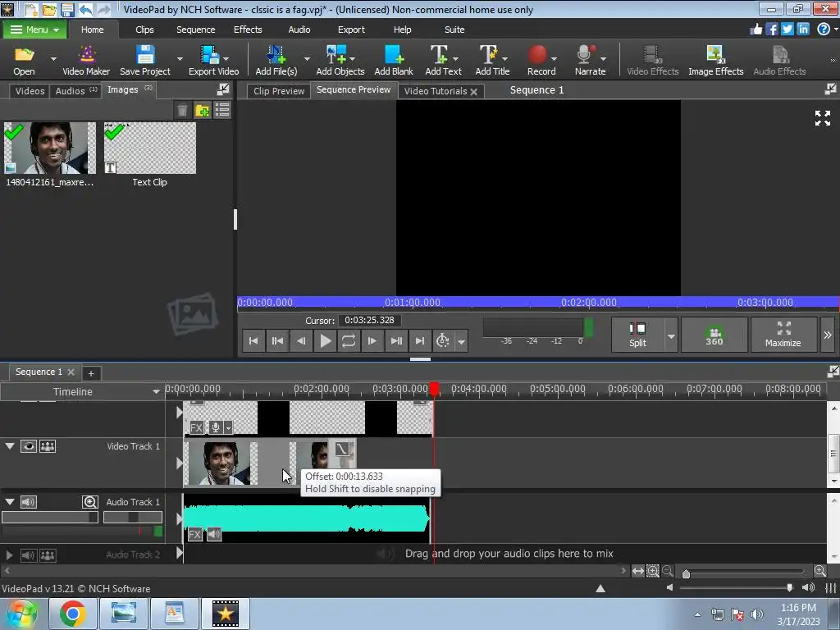The height and width of the screenshot is (630, 840).
Task: Open the playback speed dropdown arrow
Action: 461,340
